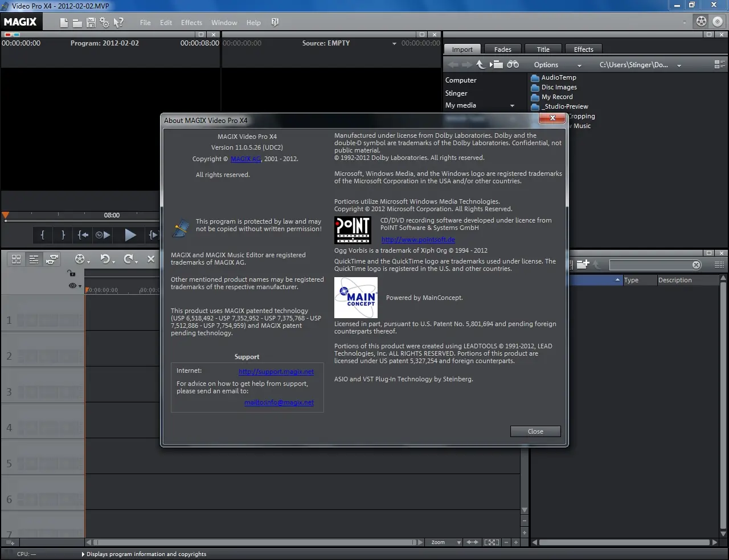This screenshot has height=560, width=729.
Task: Open the http://www.pointsoft.de link
Action: pos(418,240)
